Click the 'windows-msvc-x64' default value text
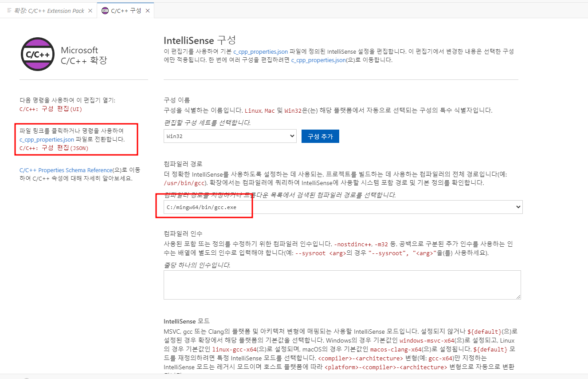588x379 pixels. tap(426, 341)
